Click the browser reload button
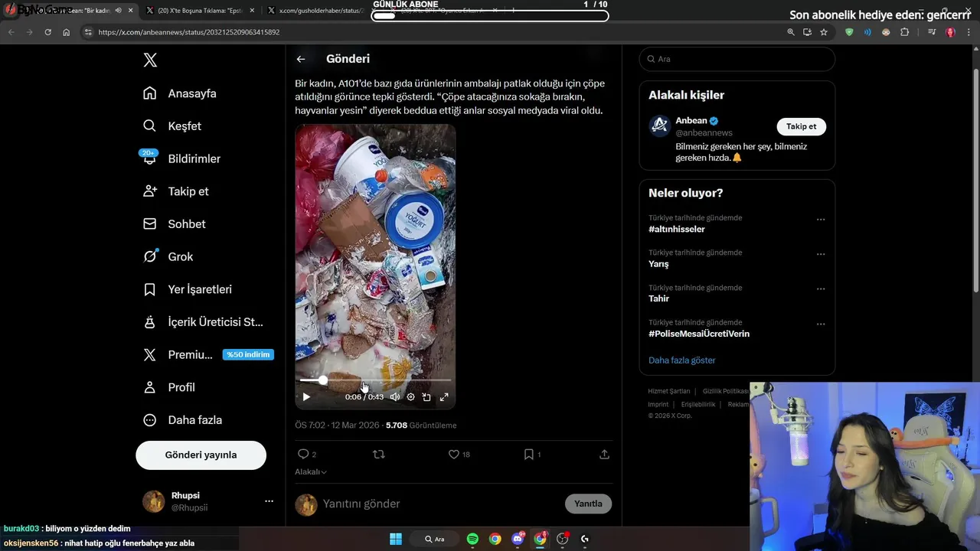The width and height of the screenshot is (980, 551). pos(48,32)
